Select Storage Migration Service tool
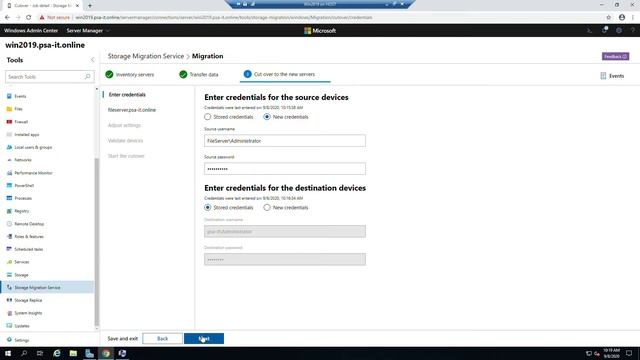This screenshot has width=640, height=360. point(47,287)
